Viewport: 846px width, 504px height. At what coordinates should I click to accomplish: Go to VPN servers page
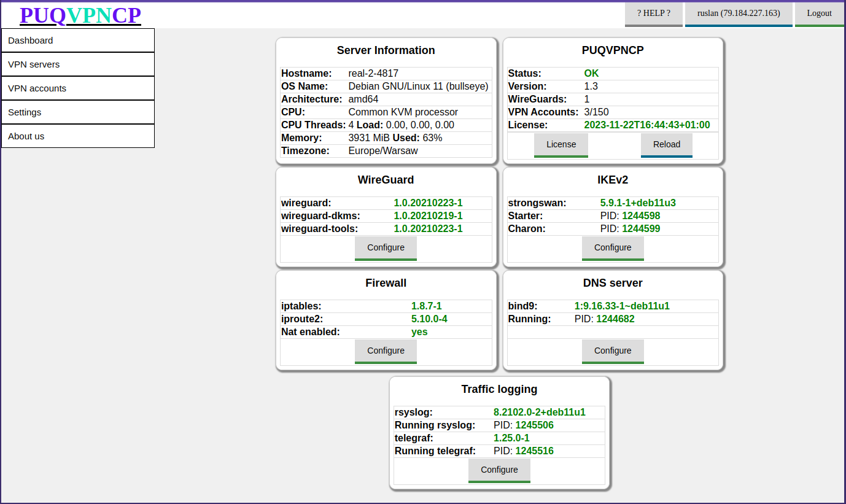(77, 64)
